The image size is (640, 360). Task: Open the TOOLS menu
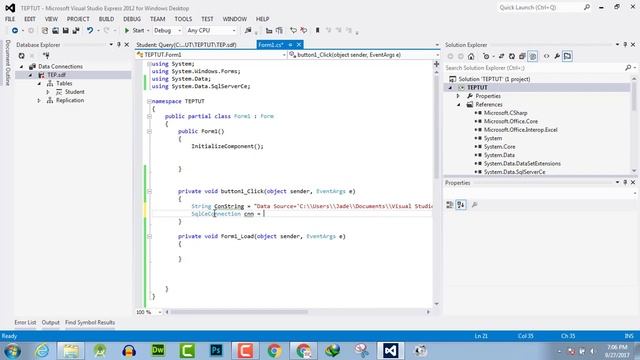coord(183,19)
